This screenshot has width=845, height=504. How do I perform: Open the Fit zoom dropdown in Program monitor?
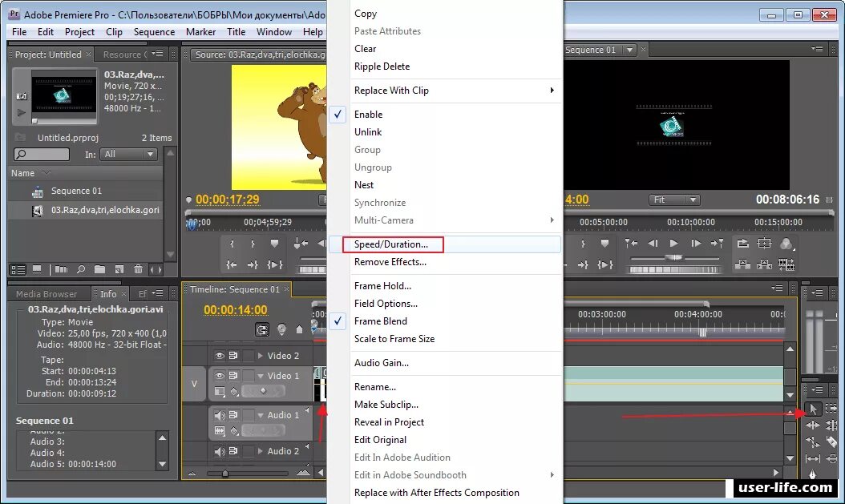pyautogui.click(x=674, y=200)
